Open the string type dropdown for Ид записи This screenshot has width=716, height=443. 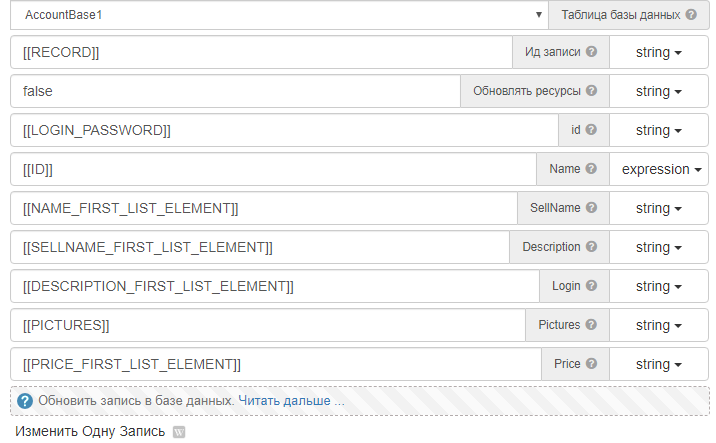[658, 52]
